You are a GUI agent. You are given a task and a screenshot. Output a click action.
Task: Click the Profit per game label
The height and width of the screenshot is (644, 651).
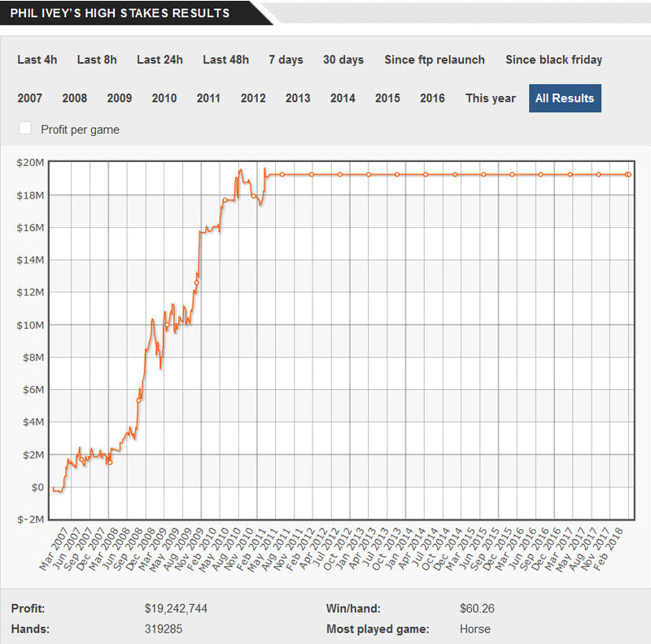pyautogui.click(x=80, y=129)
